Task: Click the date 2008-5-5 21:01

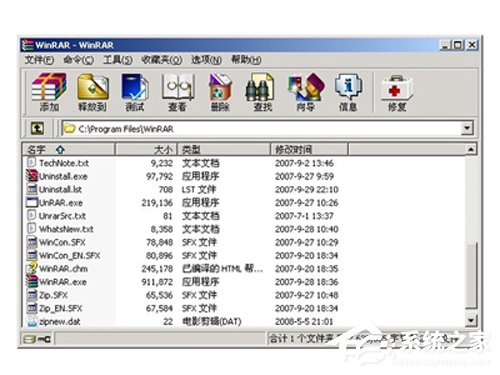Action: pyautogui.click(x=304, y=322)
